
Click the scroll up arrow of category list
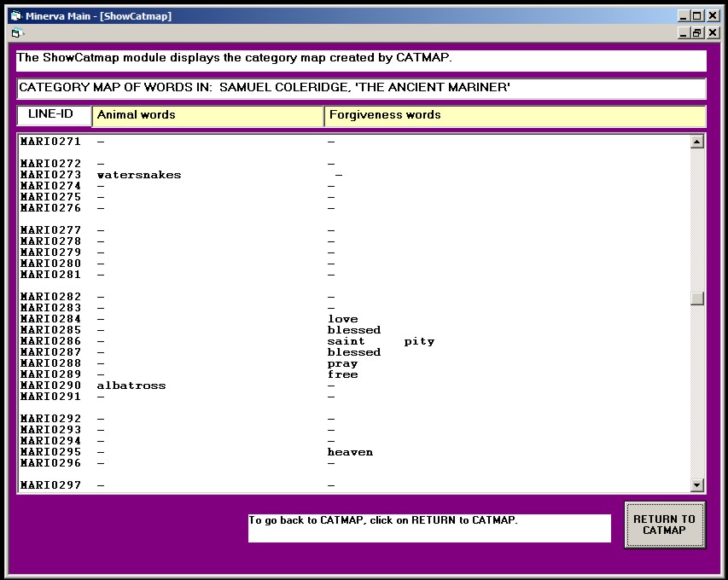pyautogui.click(x=697, y=142)
